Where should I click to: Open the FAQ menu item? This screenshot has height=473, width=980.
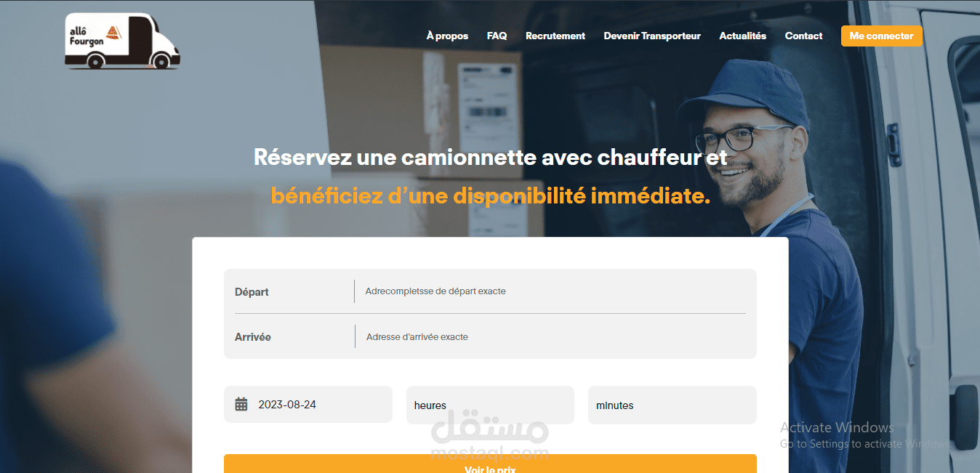point(497,36)
